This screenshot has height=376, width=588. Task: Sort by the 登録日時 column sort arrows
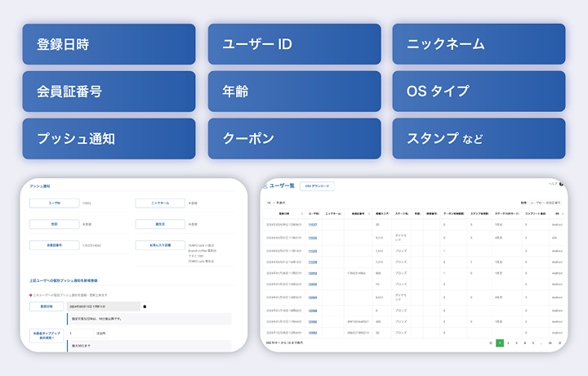[302, 213]
